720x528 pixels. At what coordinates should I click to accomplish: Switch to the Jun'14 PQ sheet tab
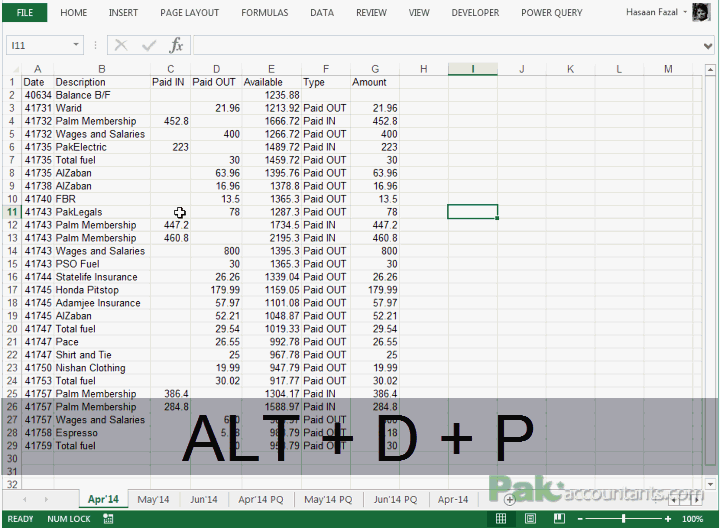395,500
